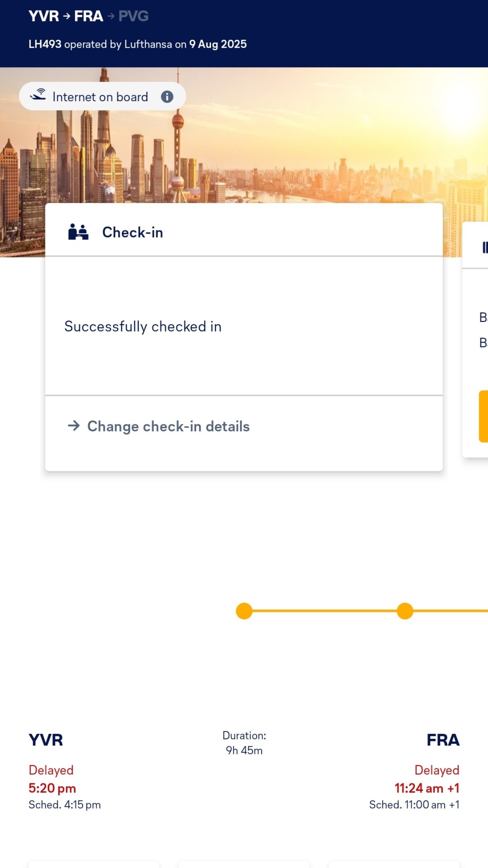Tap the Internet on board info icon

(x=167, y=96)
